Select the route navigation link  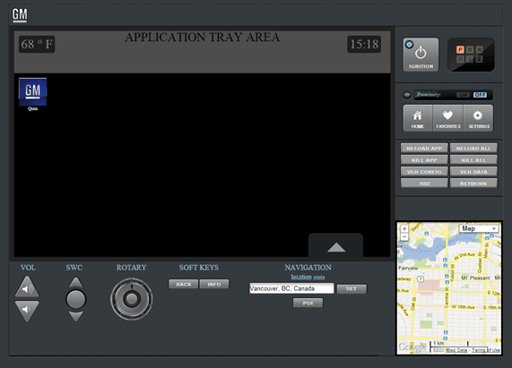[x=319, y=277]
